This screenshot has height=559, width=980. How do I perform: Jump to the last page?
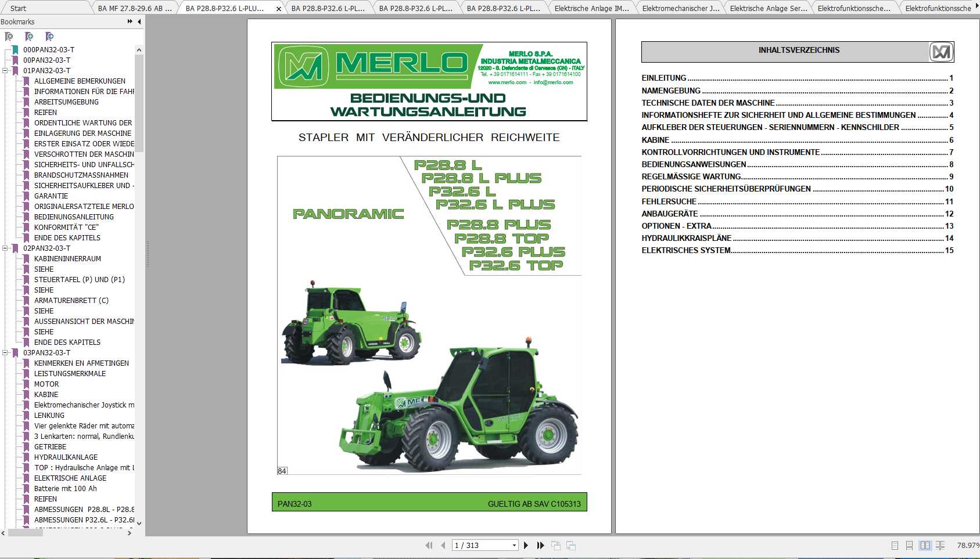click(x=540, y=545)
